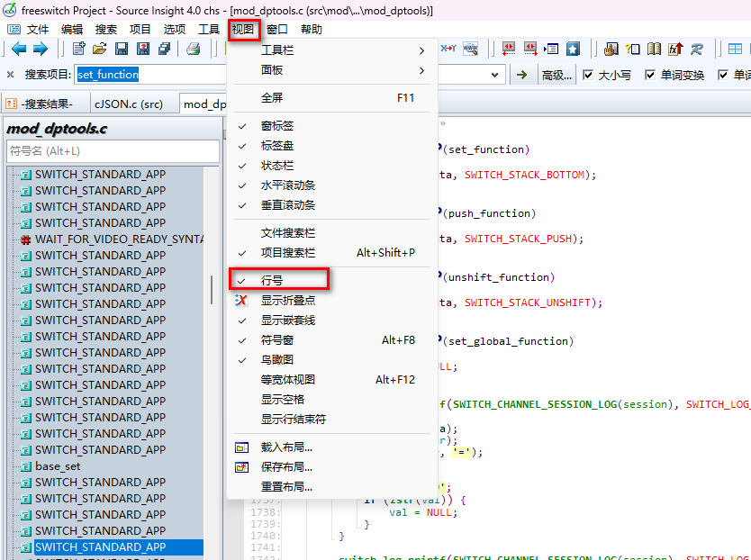Click the 高级 search options button
Screen dimensions: 751x560
556,74
